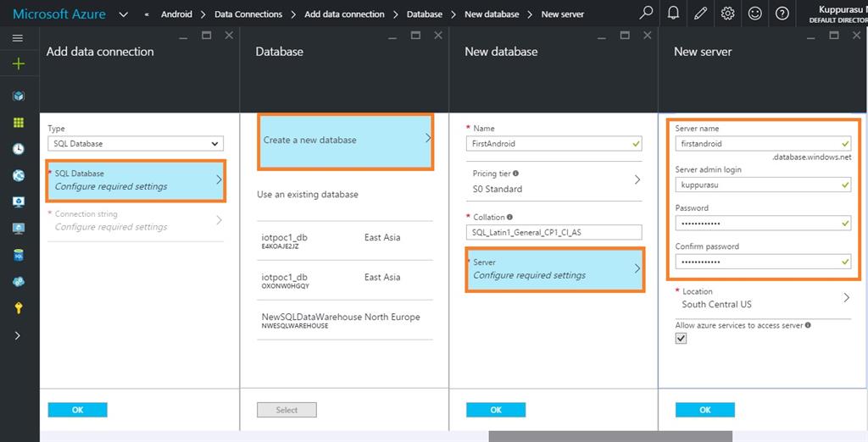Expand Location South Central US selector
The image size is (868, 442).
click(763, 298)
